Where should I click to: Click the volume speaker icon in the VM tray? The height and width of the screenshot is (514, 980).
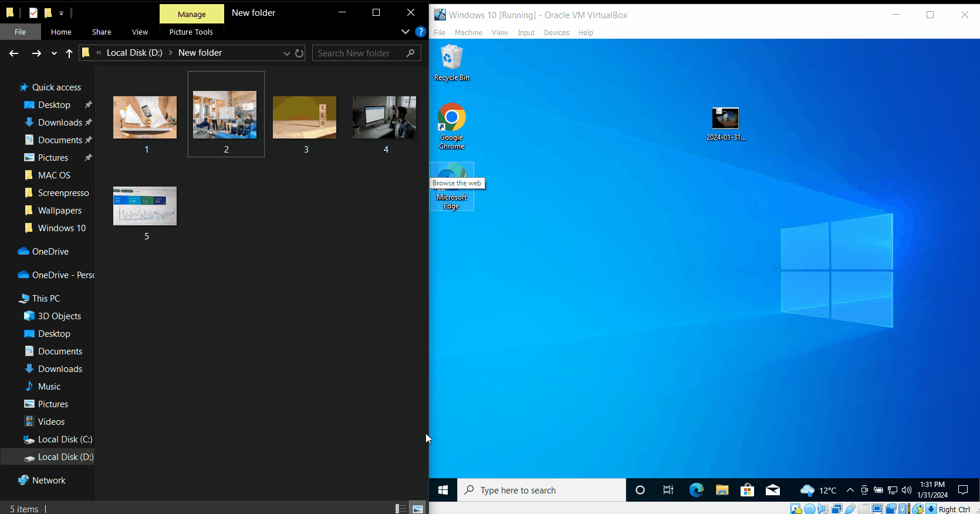point(907,490)
